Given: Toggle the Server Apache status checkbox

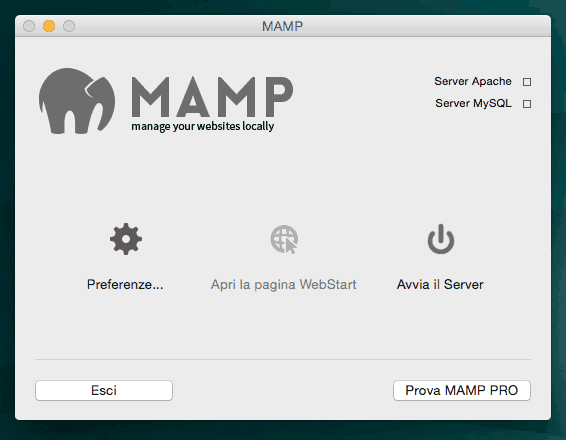Looking at the screenshot, I should tap(527, 82).
